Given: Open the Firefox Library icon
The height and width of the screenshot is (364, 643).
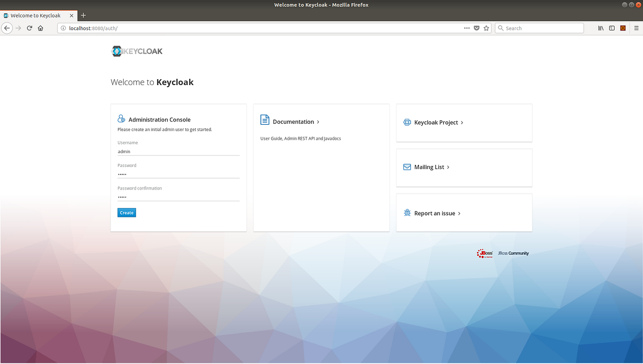Looking at the screenshot, I should coord(601,28).
